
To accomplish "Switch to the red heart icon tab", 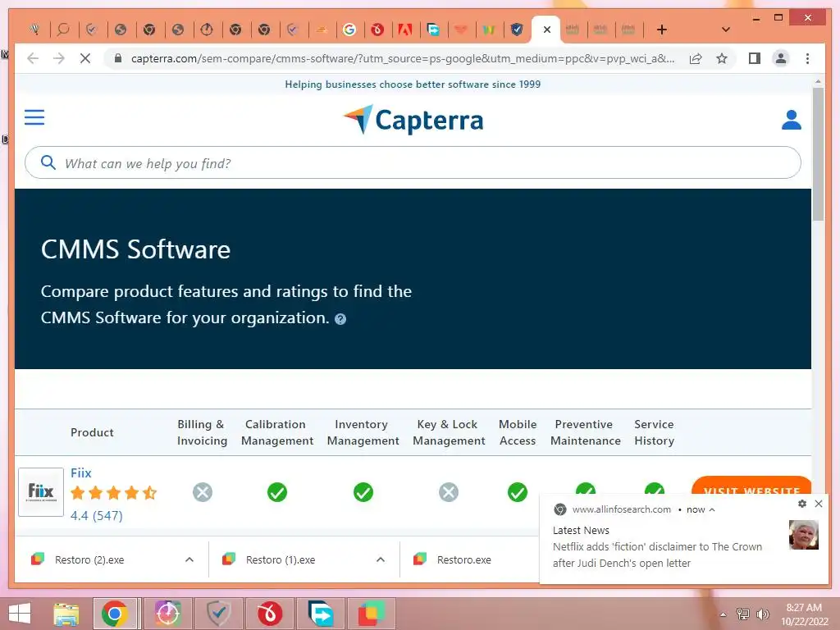I will 461,30.
